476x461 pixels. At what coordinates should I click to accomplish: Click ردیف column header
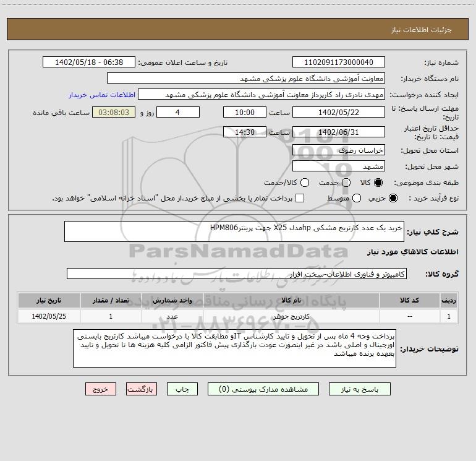(x=449, y=300)
